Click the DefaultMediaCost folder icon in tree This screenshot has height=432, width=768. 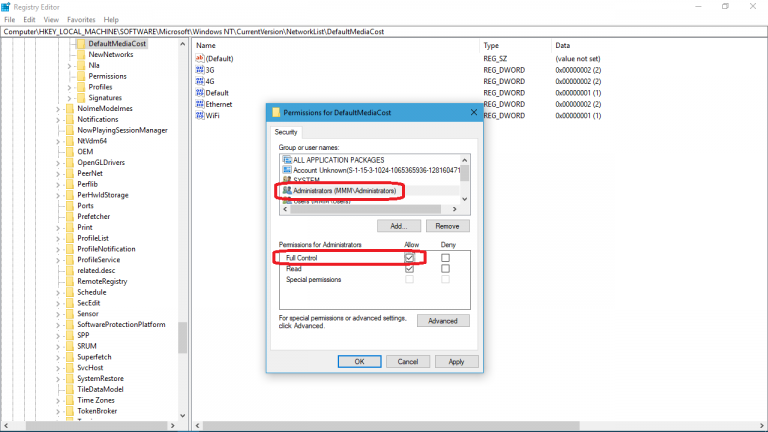tap(80, 44)
